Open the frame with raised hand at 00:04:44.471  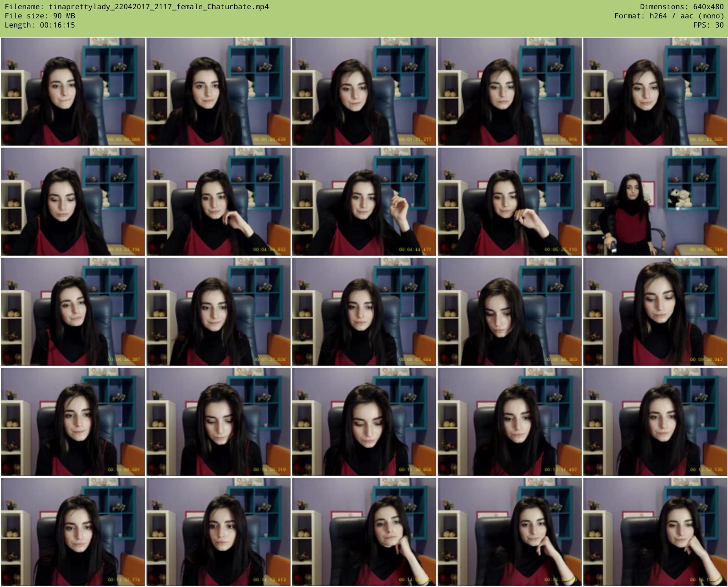point(364,202)
